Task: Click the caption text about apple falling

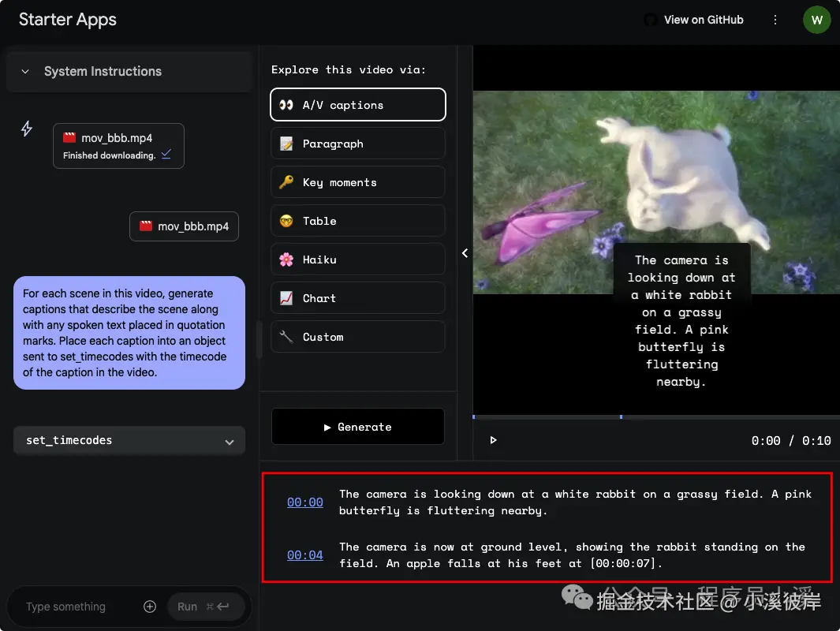Action: point(572,555)
